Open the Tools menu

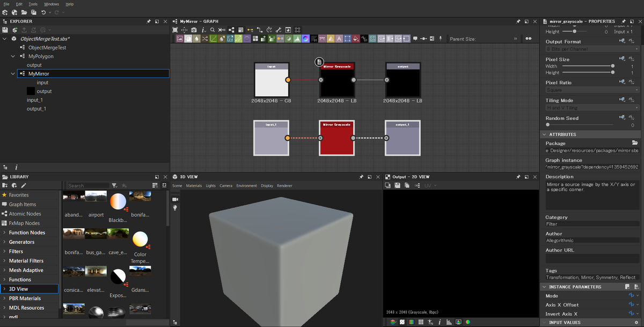[33, 4]
